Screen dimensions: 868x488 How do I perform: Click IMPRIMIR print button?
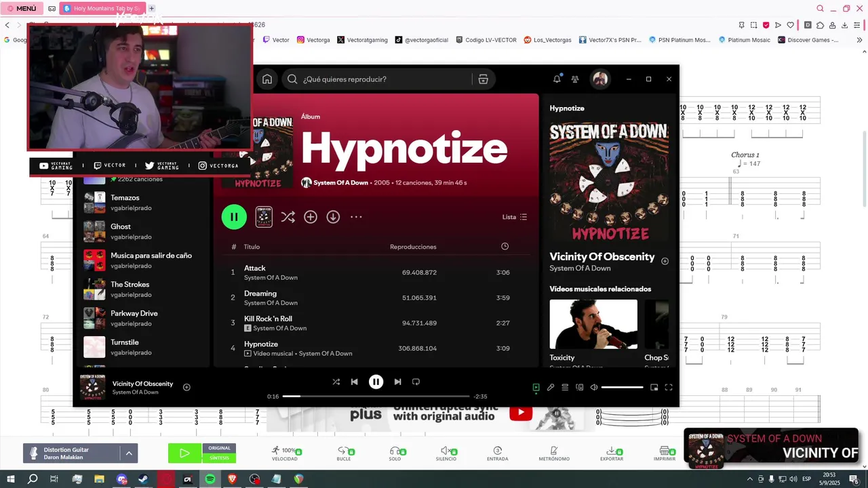665,453
